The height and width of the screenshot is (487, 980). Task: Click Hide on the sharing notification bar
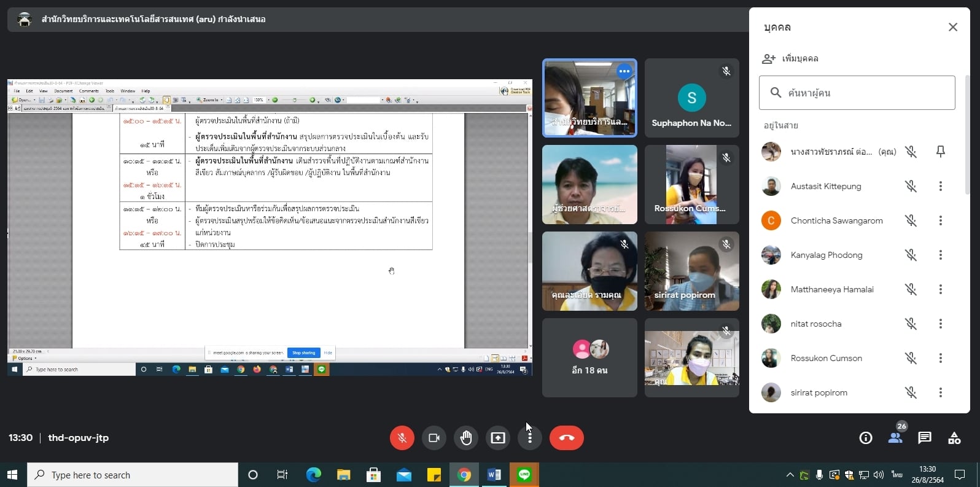click(x=328, y=353)
